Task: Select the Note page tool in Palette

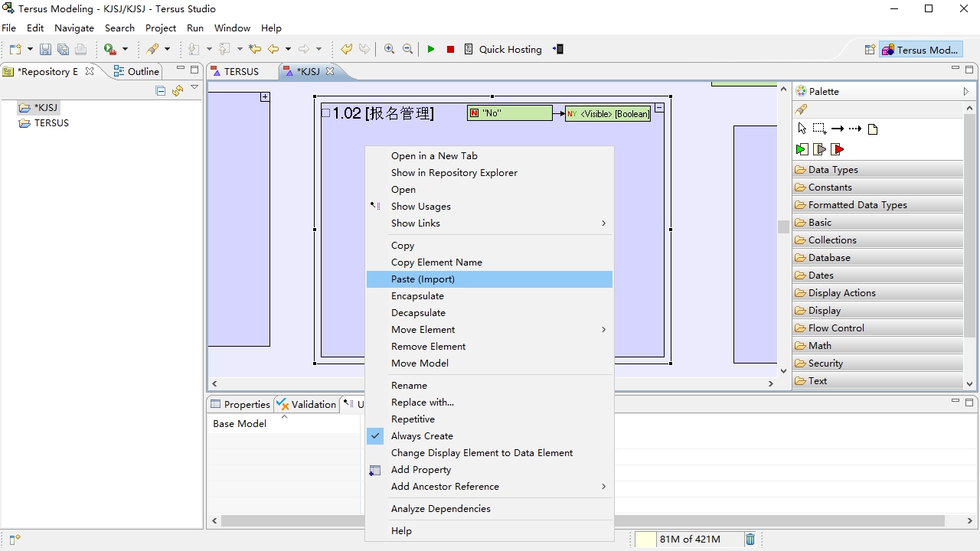Action: [x=873, y=129]
